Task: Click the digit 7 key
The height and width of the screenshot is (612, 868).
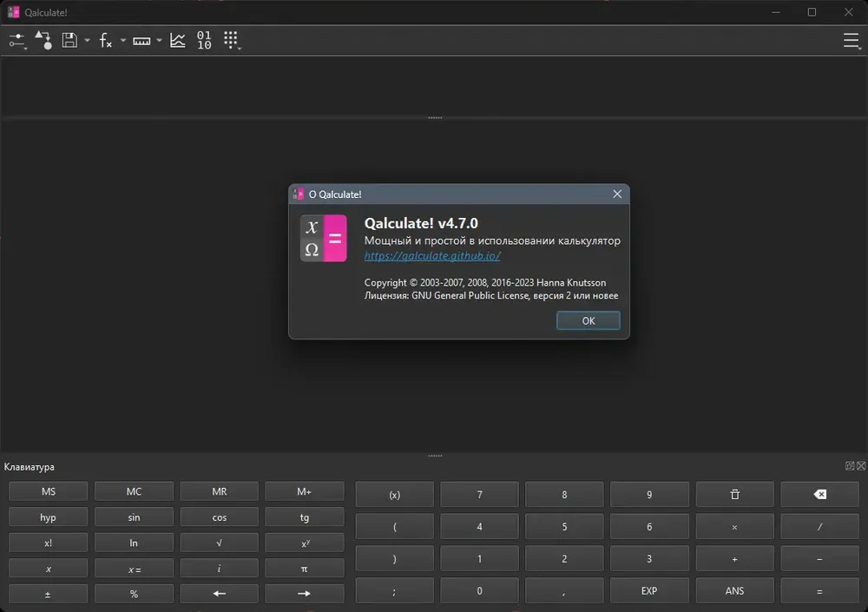Action: coord(479,495)
